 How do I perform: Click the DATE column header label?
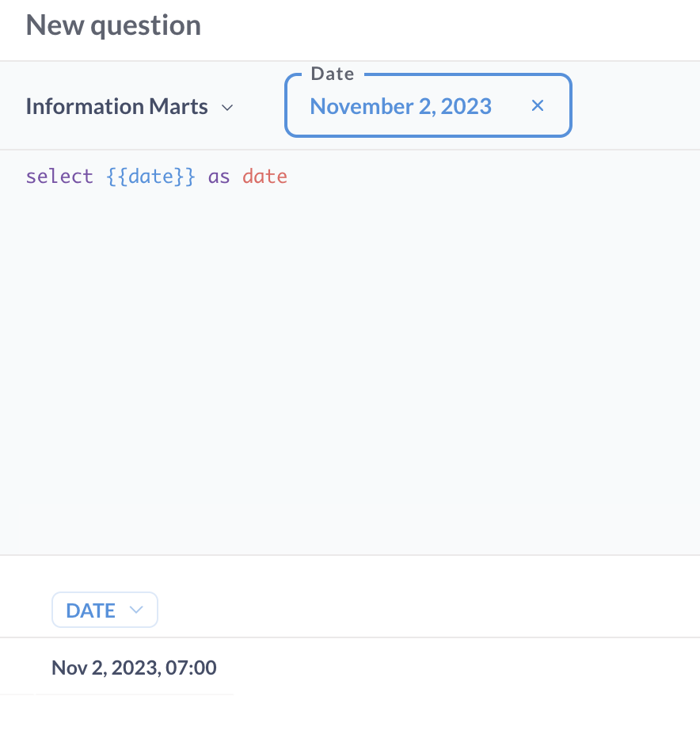91,610
